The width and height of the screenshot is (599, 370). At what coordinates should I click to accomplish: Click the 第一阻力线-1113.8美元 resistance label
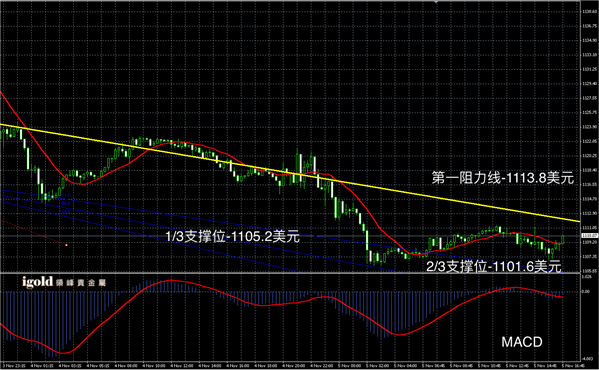pyautogui.click(x=503, y=178)
